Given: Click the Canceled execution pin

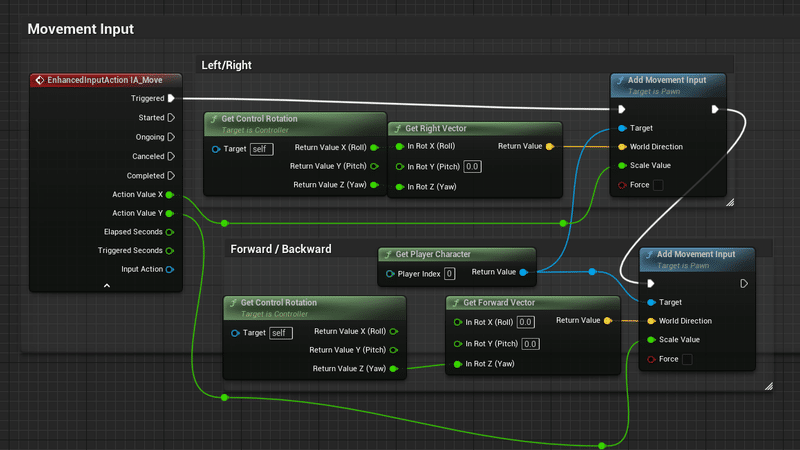Looking at the screenshot, I should tap(171, 156).
